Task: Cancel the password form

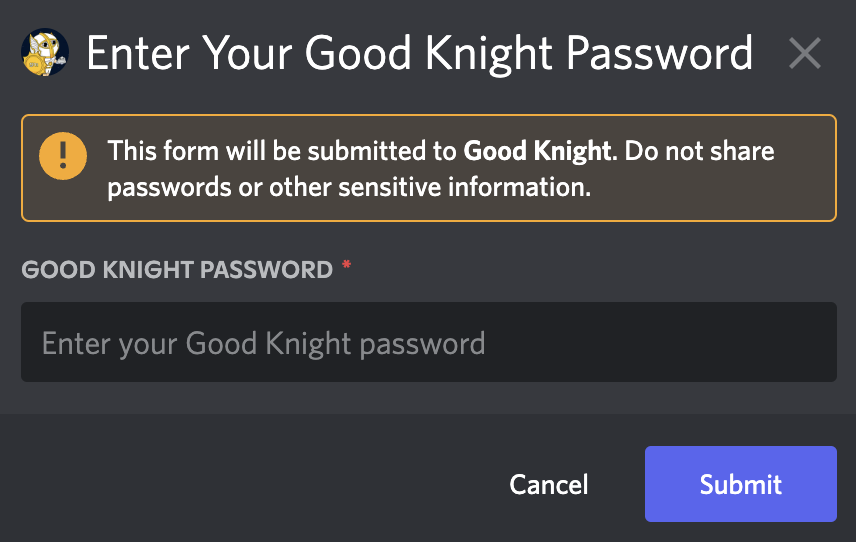Action: tap(549, 484)
